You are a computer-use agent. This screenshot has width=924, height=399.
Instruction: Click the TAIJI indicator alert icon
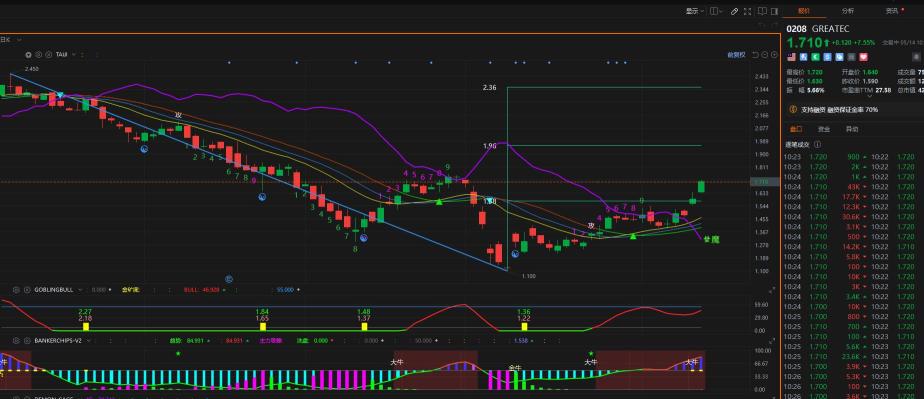coord(48,54)
